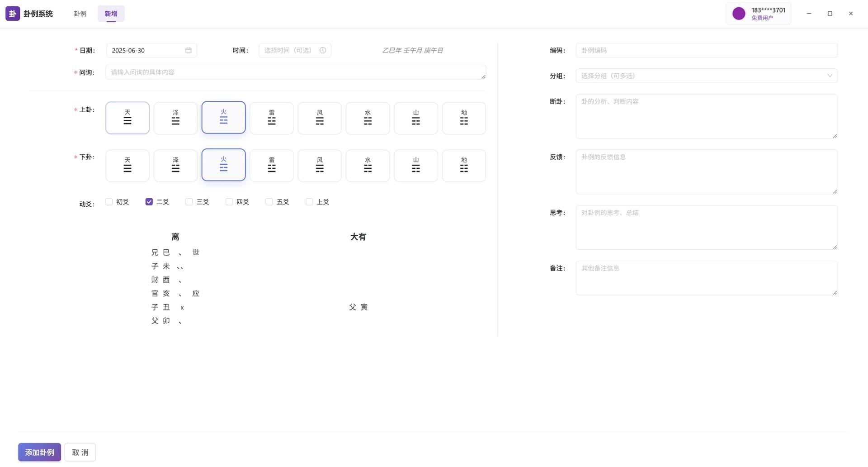This screenshot has height=467, width=868.
Task: Select 地 trigram for 上卦
Action: tap(464, 118)
